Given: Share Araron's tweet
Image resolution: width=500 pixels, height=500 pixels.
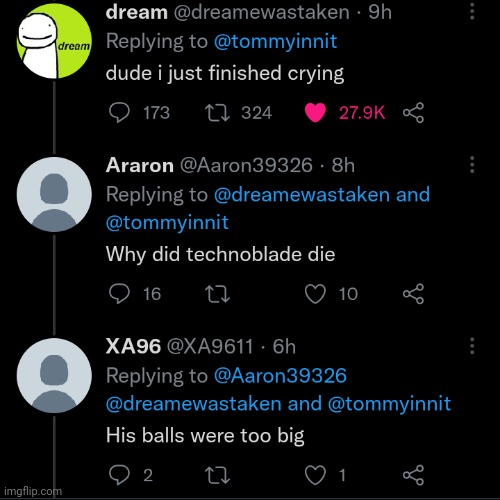Looking at the screenshot, I should point(413,294).
